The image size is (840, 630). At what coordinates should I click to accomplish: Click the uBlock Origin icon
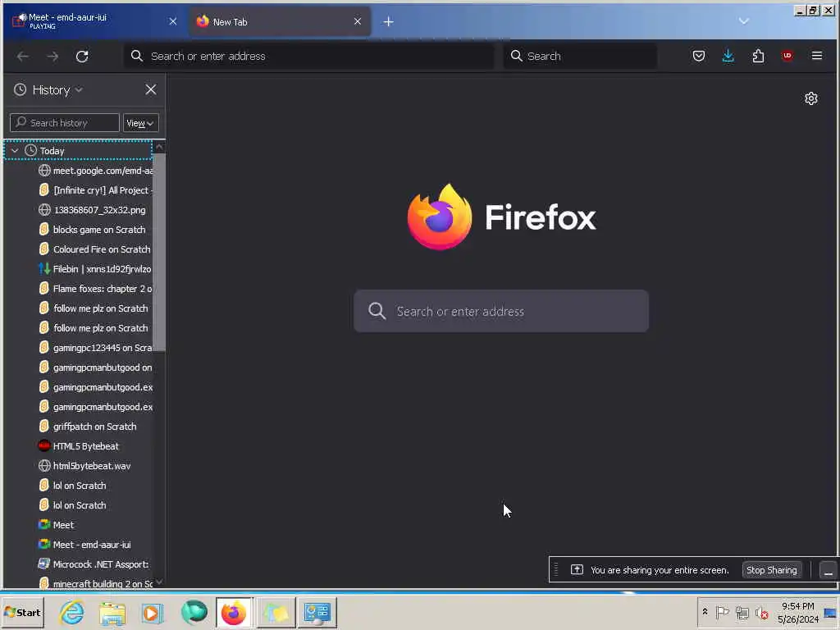click(787, 56)
